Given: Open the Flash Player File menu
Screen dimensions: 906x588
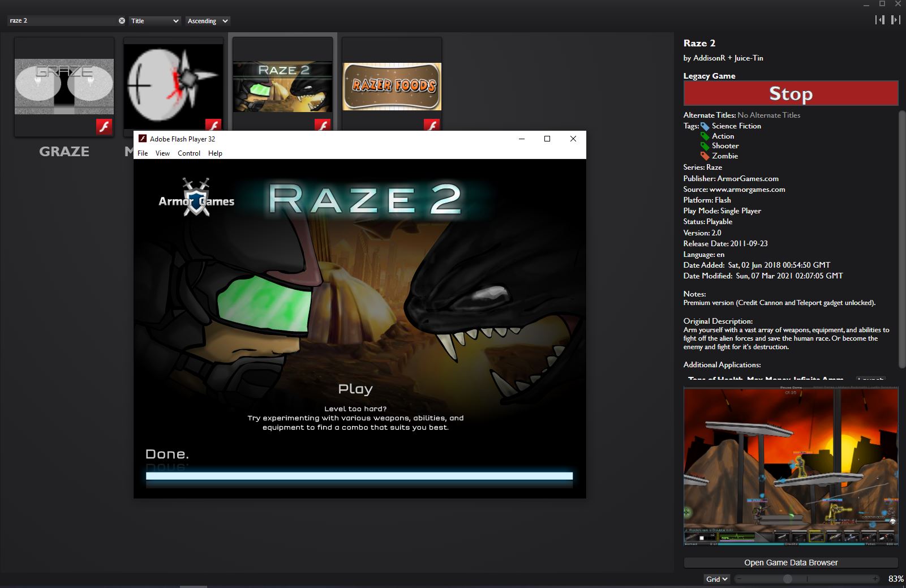Looking at the screenshot, I should 143,153.
